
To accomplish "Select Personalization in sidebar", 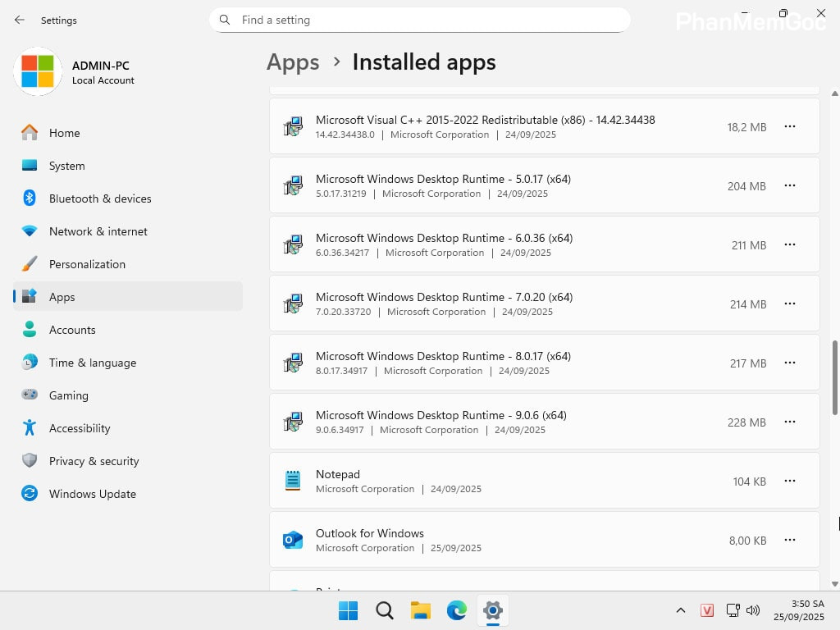I will pyautogui.click(x=127, y=264).
